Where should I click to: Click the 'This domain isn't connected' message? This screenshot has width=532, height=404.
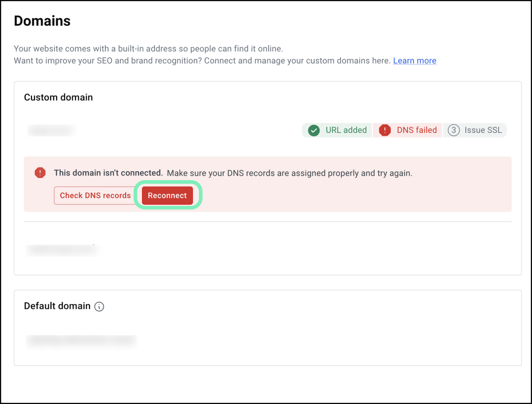coord(108,173)
